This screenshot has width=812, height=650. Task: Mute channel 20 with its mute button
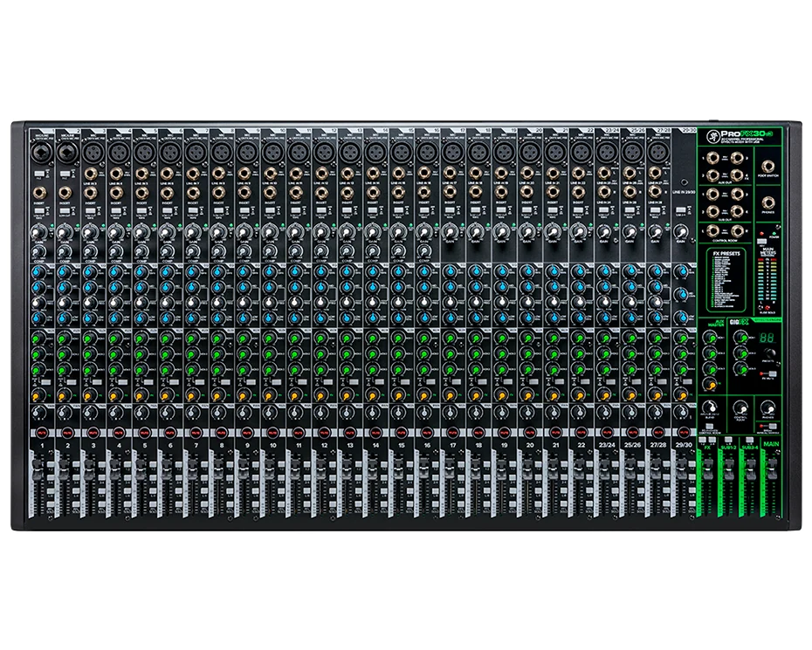pyautogui.click(x=529, y=432)
